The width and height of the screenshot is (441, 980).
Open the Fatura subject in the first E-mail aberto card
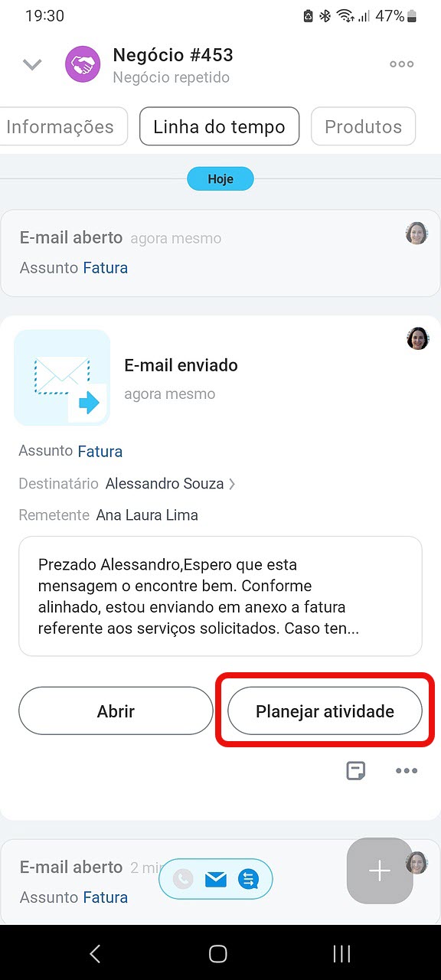105,268
